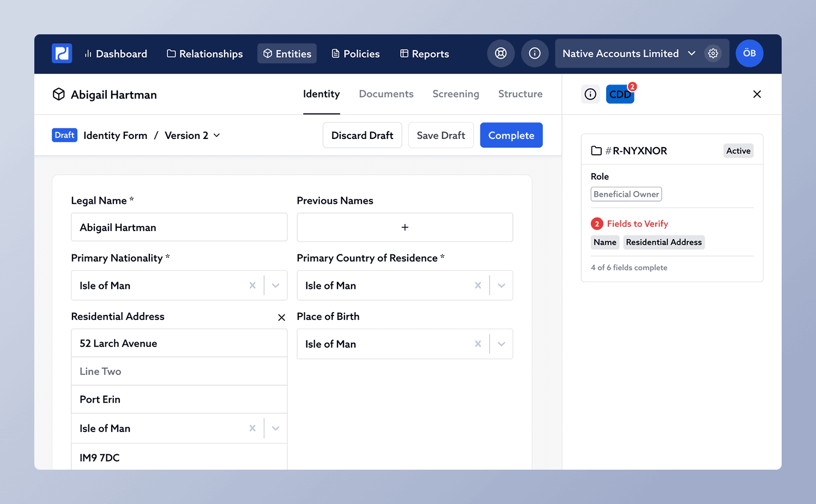Edit the 52 Larch Avenue address line
Viewport: 816px width, 504px height.
click(x=179, y=343)
